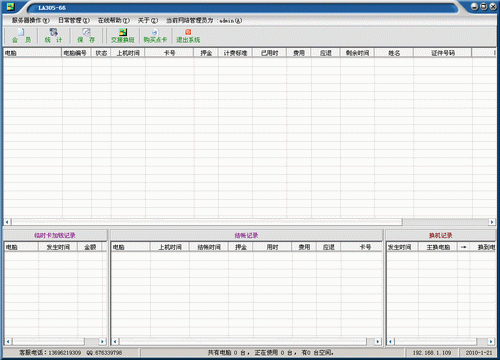The image size is (500, 360).
Task: Sort by the 状态 column header
Action: [x=101, y=53]
